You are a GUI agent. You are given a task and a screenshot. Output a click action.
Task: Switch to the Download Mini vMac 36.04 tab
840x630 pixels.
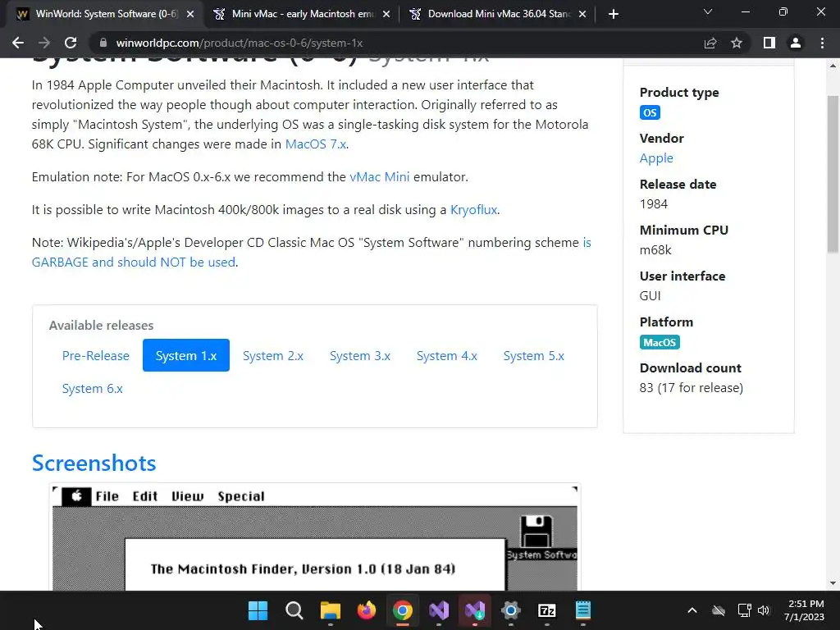click(498, 14)
